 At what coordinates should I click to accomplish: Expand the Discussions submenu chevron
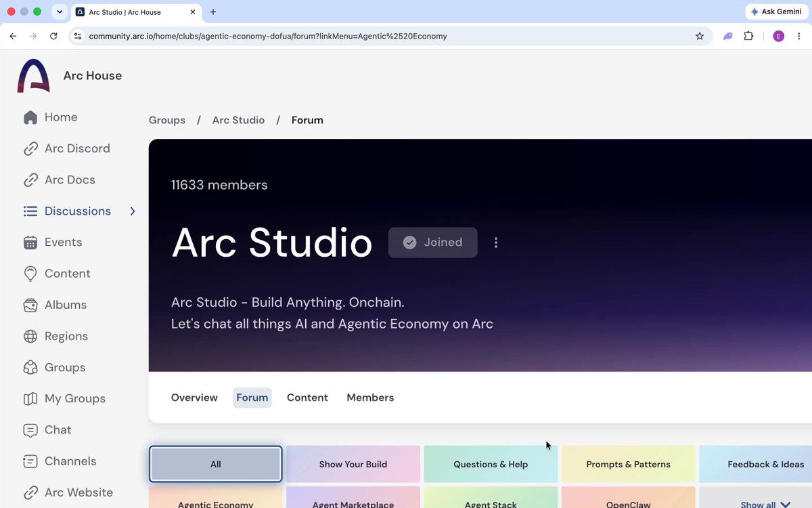tap(133, 211)
